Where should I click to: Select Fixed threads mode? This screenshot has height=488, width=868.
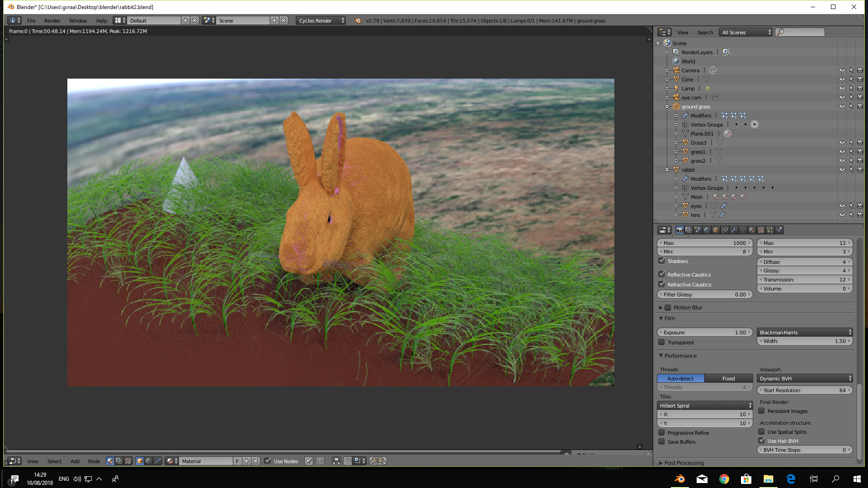coord(728,378)
